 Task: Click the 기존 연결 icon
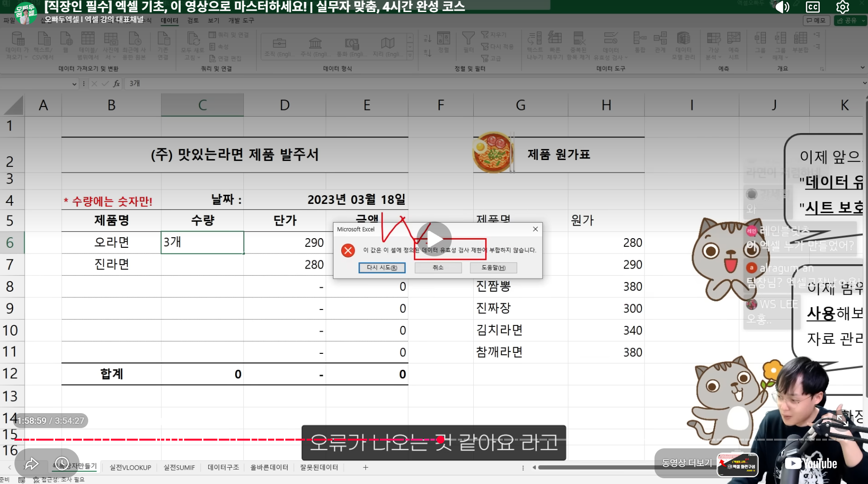coord(163,46)
